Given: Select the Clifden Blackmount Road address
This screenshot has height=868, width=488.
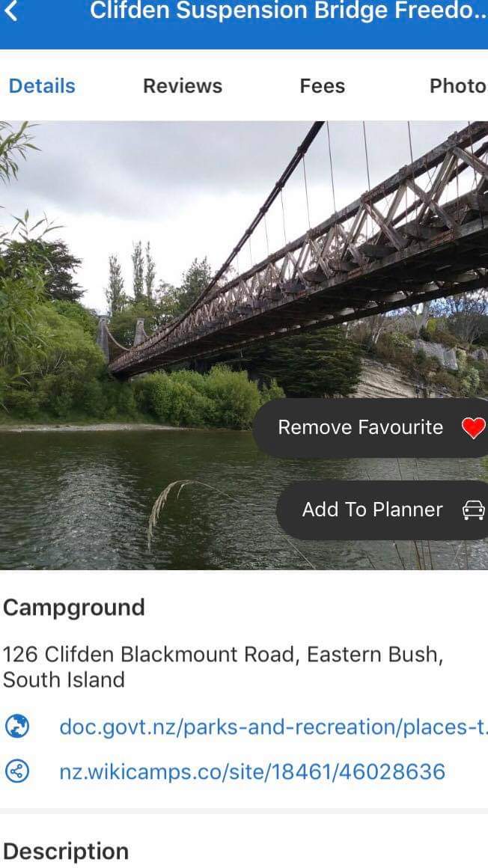Looking at the screenshot, I should pos(223,654).
